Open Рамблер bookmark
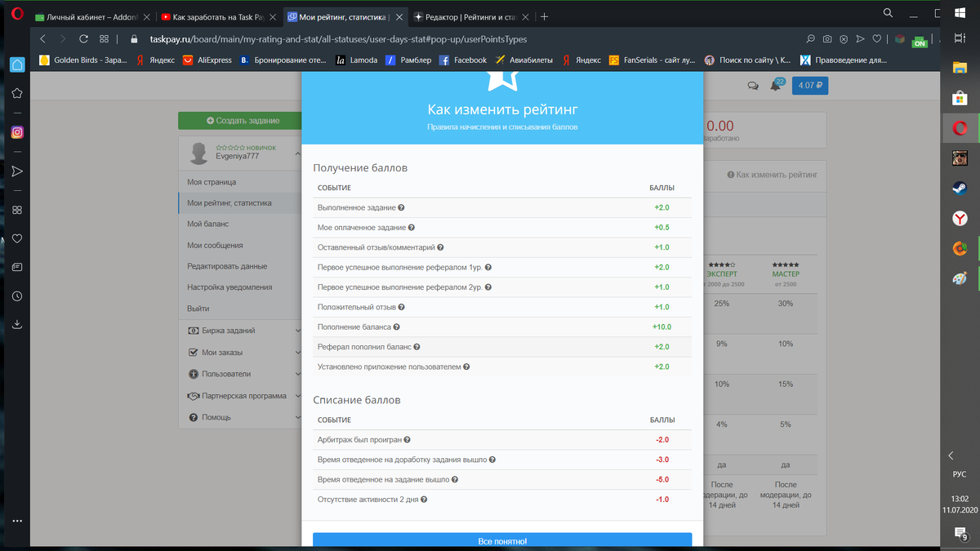The image size is (980, 551). coord(408,60)
